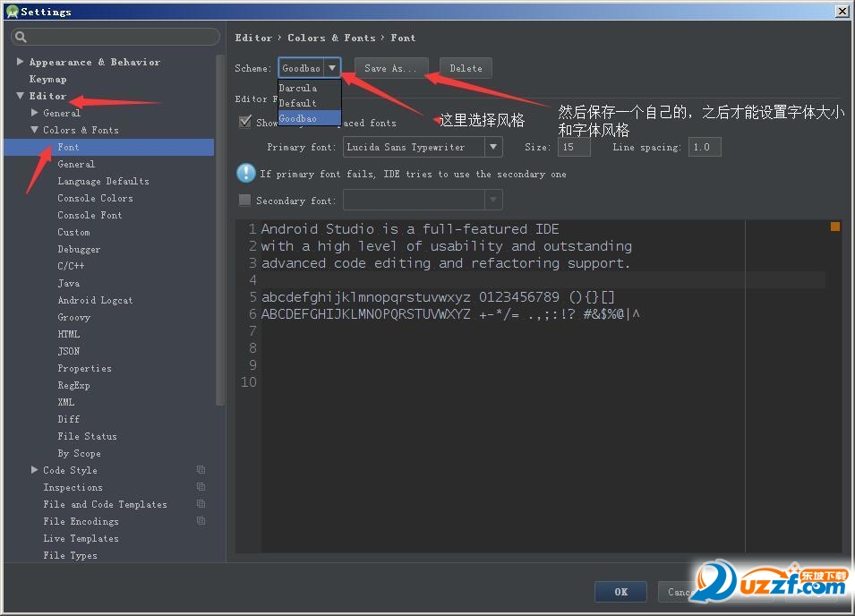Select the JSON colors item
Image resolution: width=855 pixels, height=616 pixels.
[69, 351]
